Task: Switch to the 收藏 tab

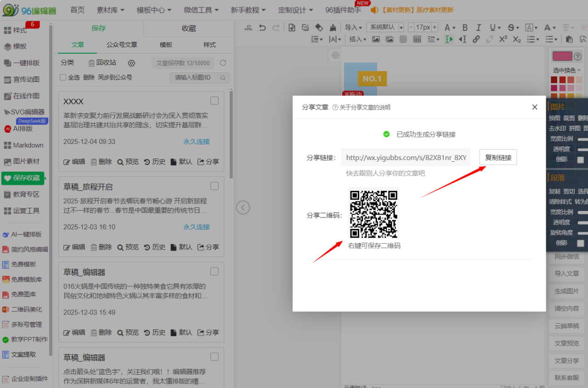Action: (189, 29)
